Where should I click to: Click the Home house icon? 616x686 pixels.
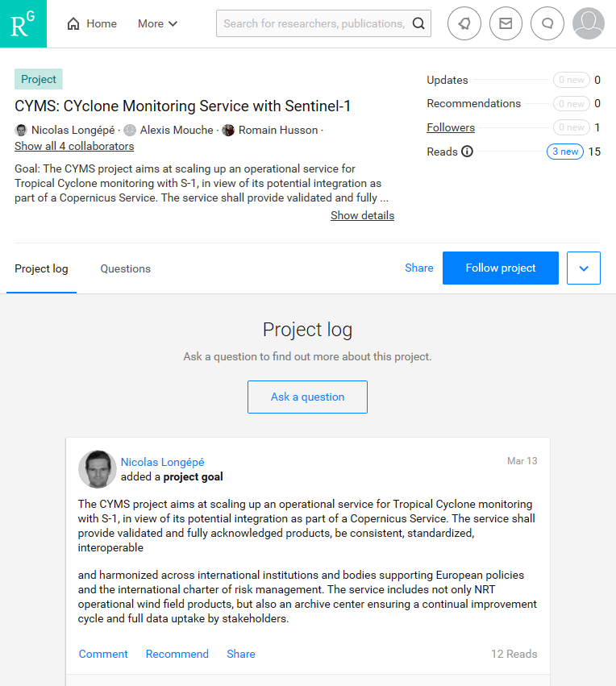[73, 23]
